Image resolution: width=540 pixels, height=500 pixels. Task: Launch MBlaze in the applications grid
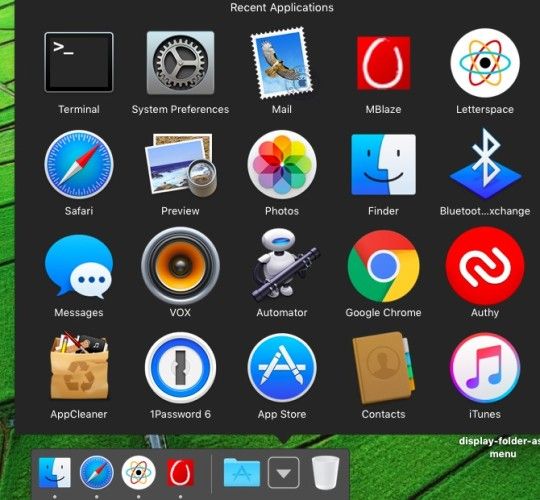coord(383,63)
